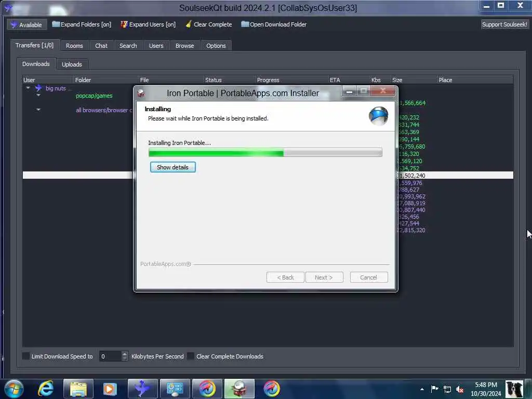Sort by User column header

coord(48,80)
